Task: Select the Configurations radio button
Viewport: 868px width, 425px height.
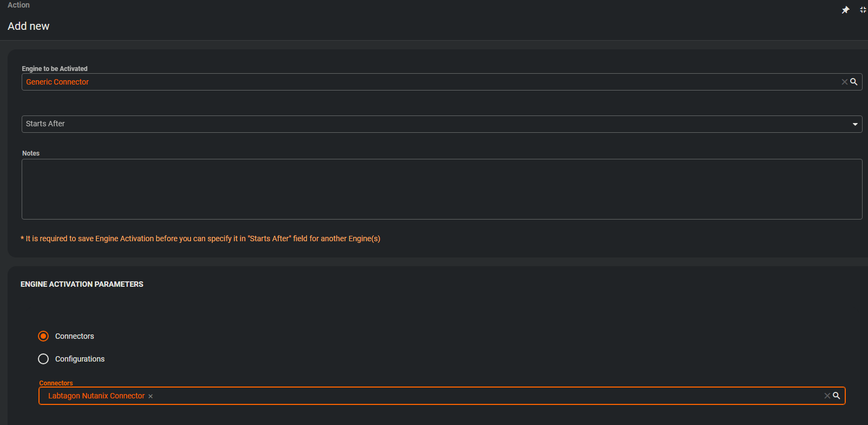Action: tap(43, 359)
